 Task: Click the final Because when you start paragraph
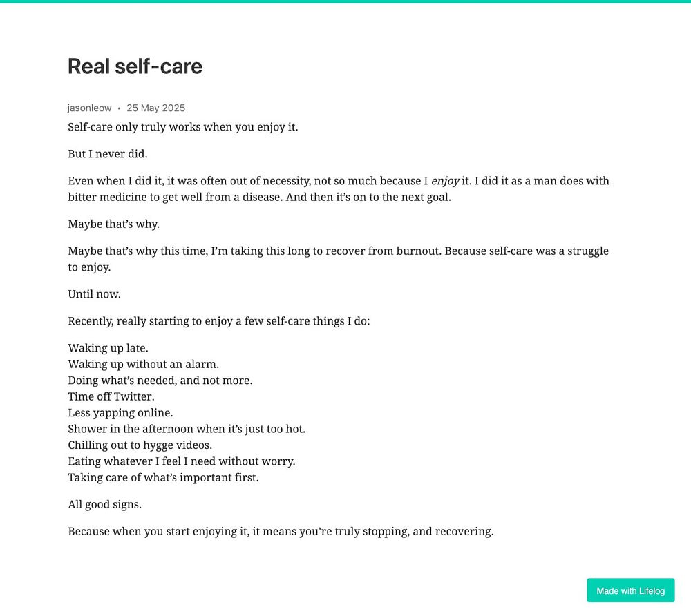281,532
